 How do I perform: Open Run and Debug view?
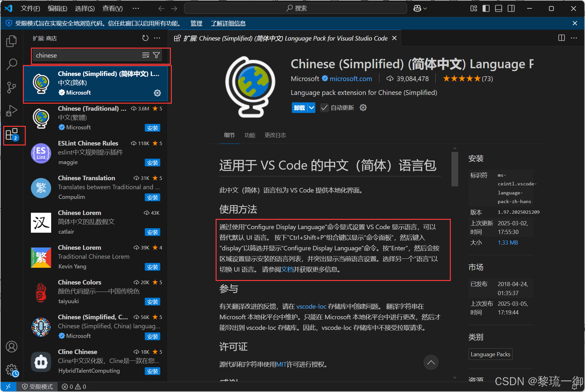click(12, 110)
